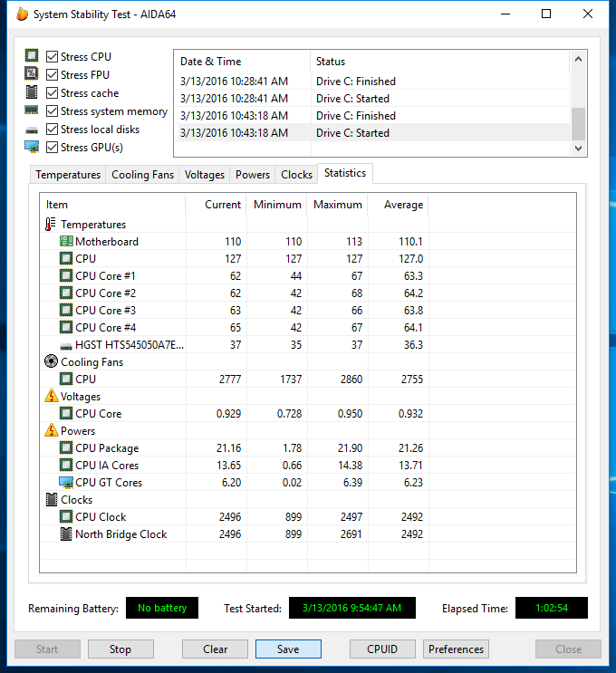Toggle the Stress FPU checkbox
Image resolution: width=616 pixels, height=673 pixels.
52,74
